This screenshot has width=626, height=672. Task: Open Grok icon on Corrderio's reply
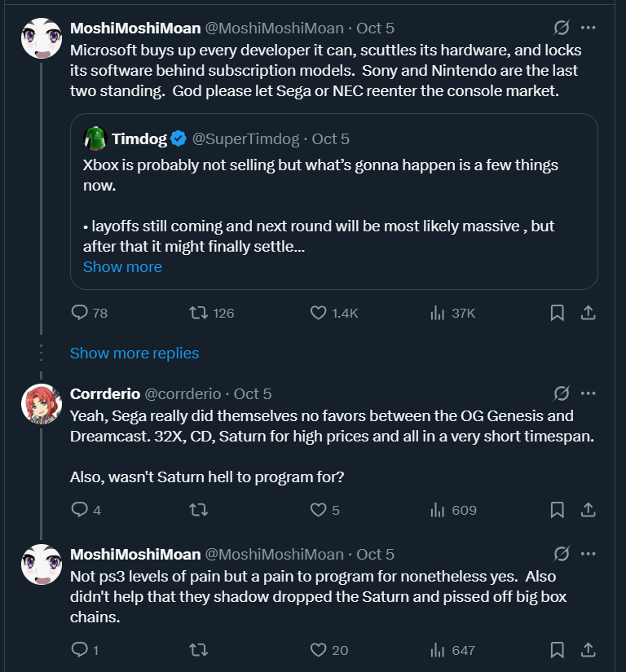click(x=561, y=393)
